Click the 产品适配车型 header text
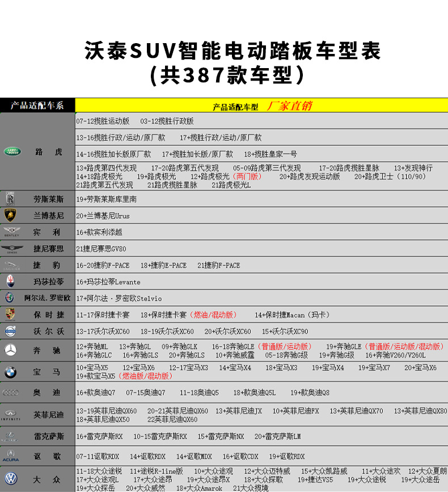The image size is (448, 492). click(x=235, y=107)
